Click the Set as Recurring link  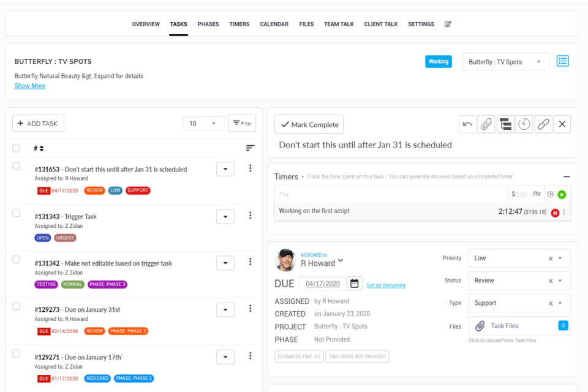click(x=386, y=285)
